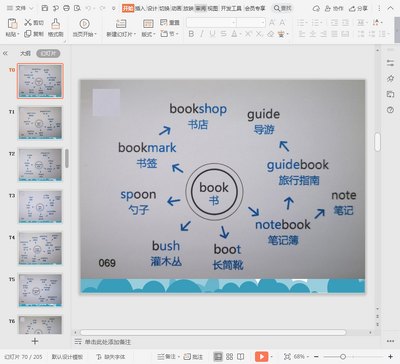Click the Clear Formatting eraser icon
400x364 pixels.
click(x=271, y=34)
